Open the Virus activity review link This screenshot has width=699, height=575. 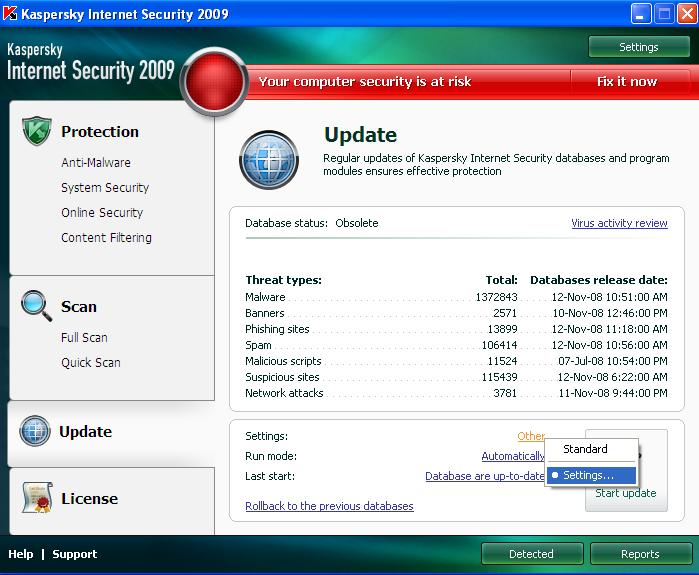(x=619, y=223)
